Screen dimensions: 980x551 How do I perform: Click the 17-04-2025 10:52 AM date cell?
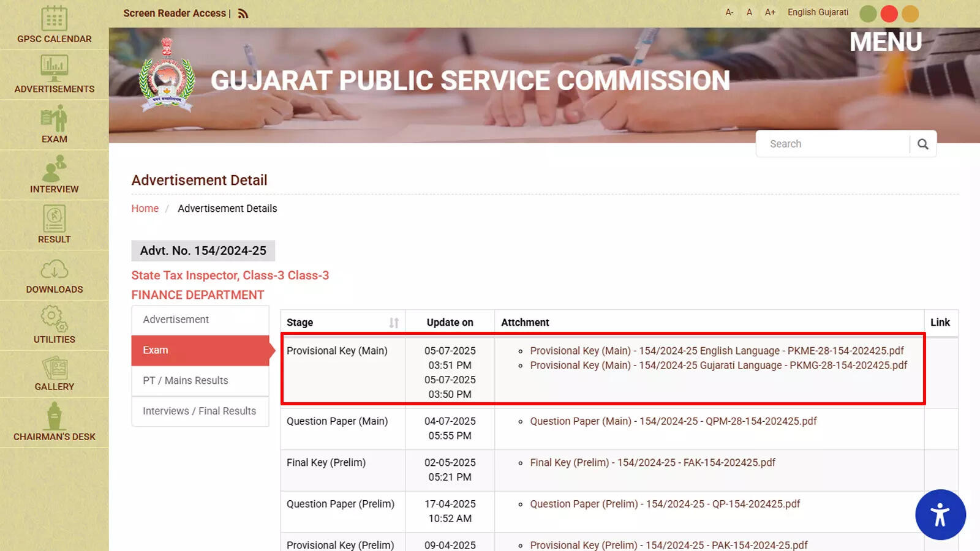450,511
